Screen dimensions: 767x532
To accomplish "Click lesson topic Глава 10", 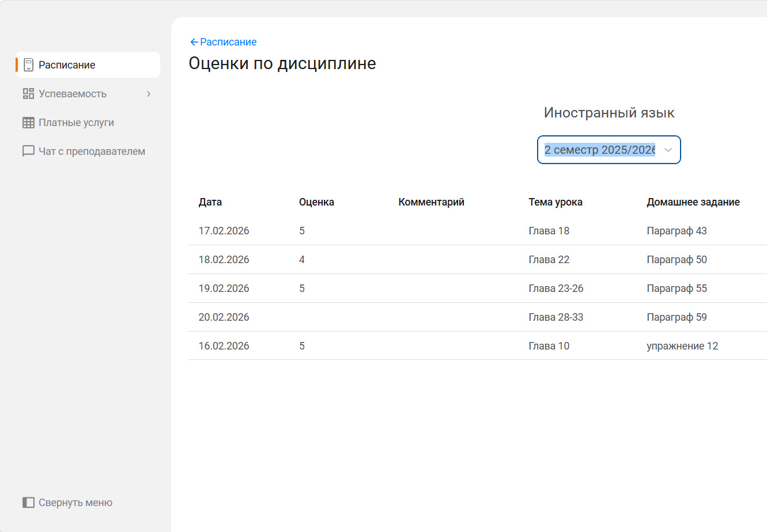I will pos(549,346).
